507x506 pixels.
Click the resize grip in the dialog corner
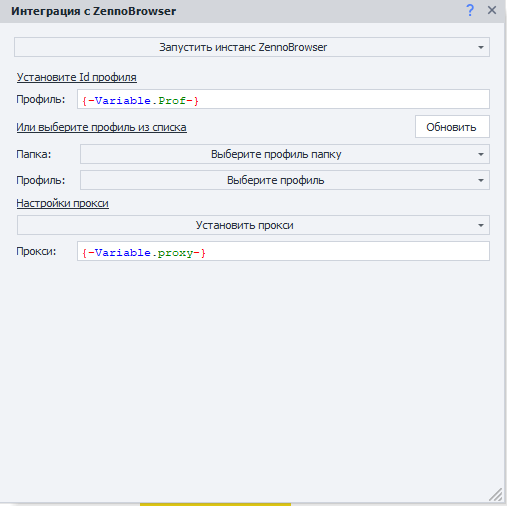pos(496,494)
